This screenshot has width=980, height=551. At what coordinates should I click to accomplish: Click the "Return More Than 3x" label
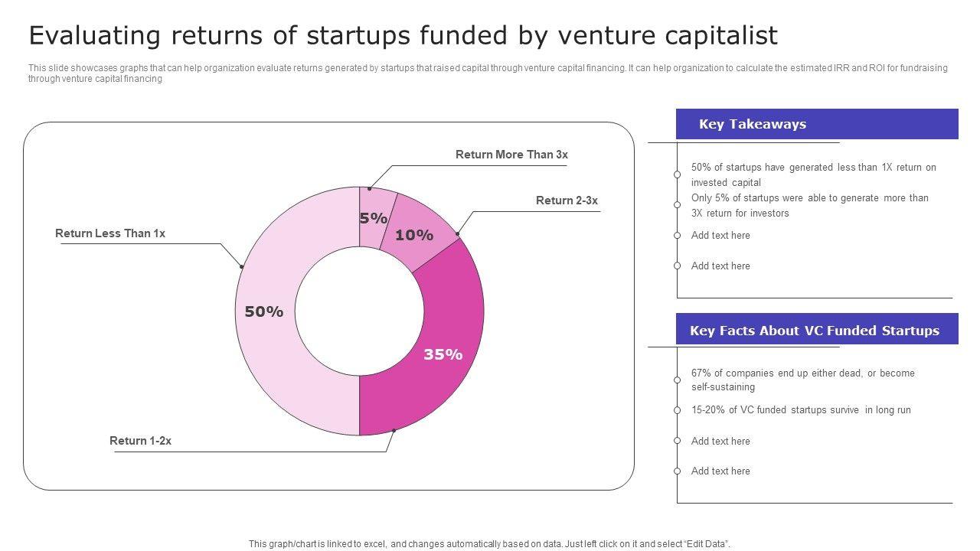pyautogui.click(x=511, y=155)
